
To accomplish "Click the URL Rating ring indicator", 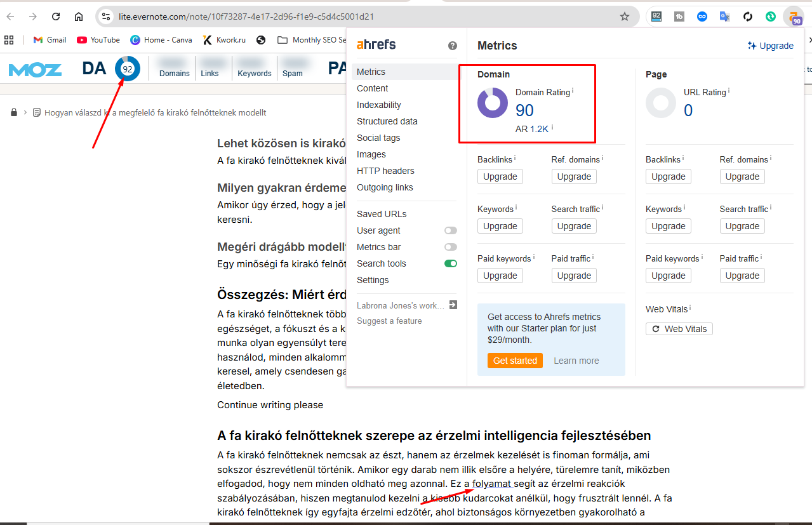I will point(661,103).
